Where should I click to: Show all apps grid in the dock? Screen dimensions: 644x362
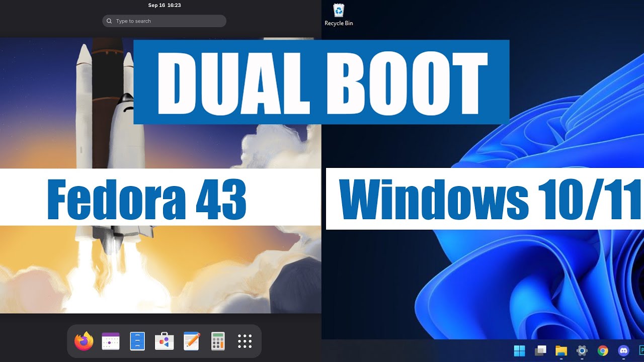click(245, 341)
